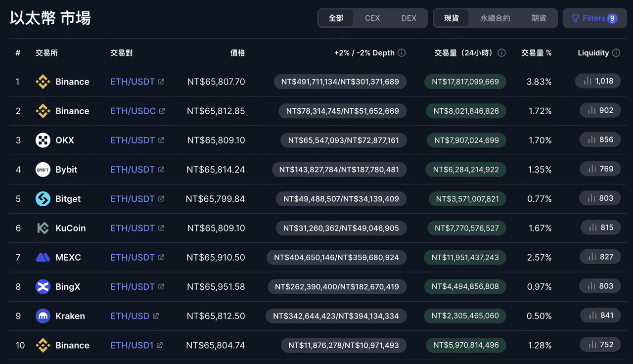Switch to the CEX filter

coord(372,18)
